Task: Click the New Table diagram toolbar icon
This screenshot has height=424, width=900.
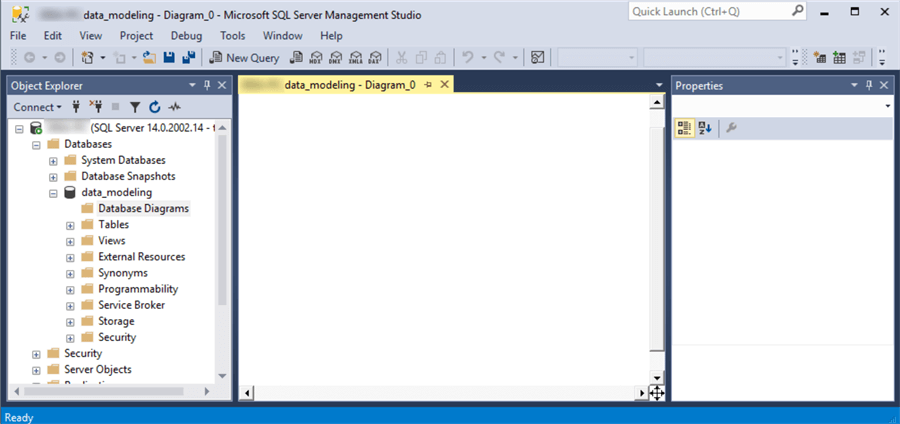Action: pos(820,57)
